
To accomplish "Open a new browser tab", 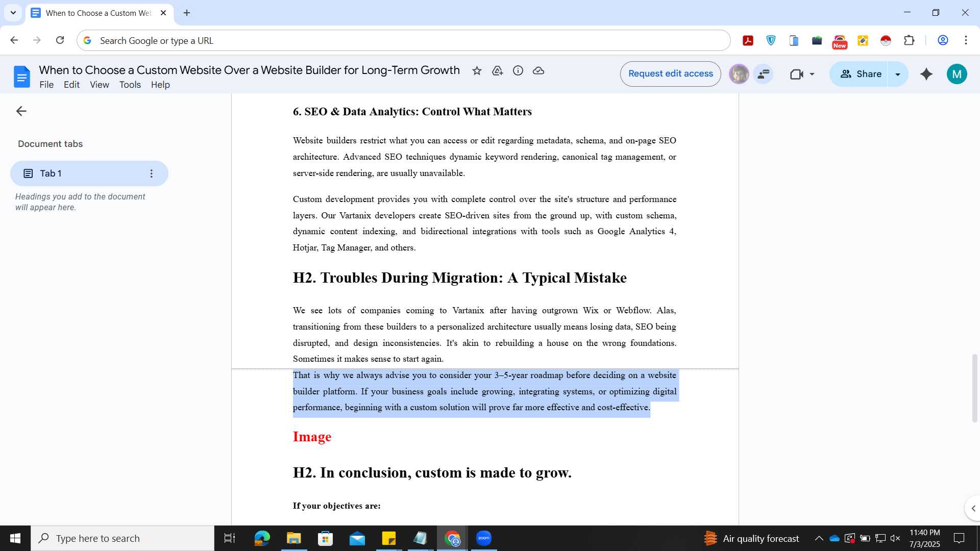I will tap(187, 13).
